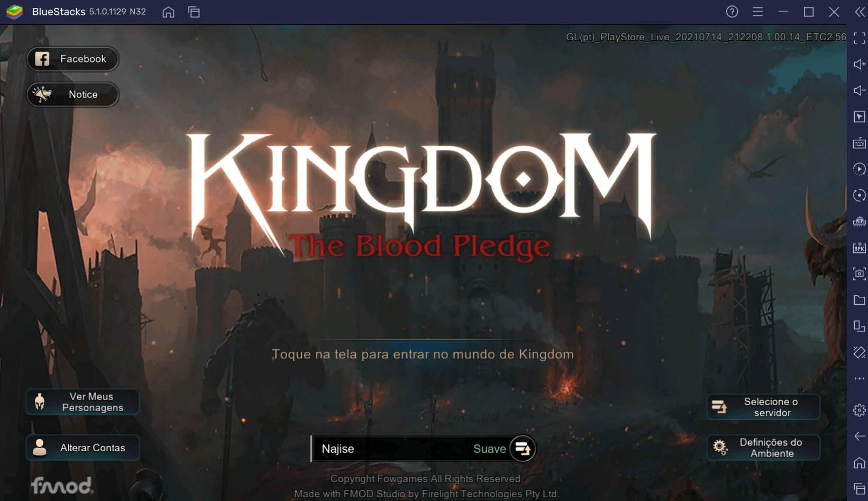Screen dimensions: 868x501
Task: Click the Android home icon in sidebar
Action: point(860,462)
